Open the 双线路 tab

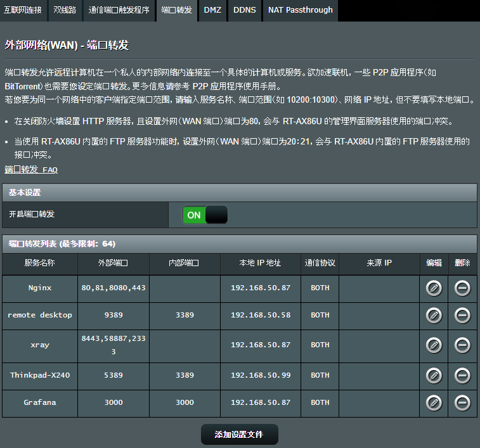pos(65,10)
